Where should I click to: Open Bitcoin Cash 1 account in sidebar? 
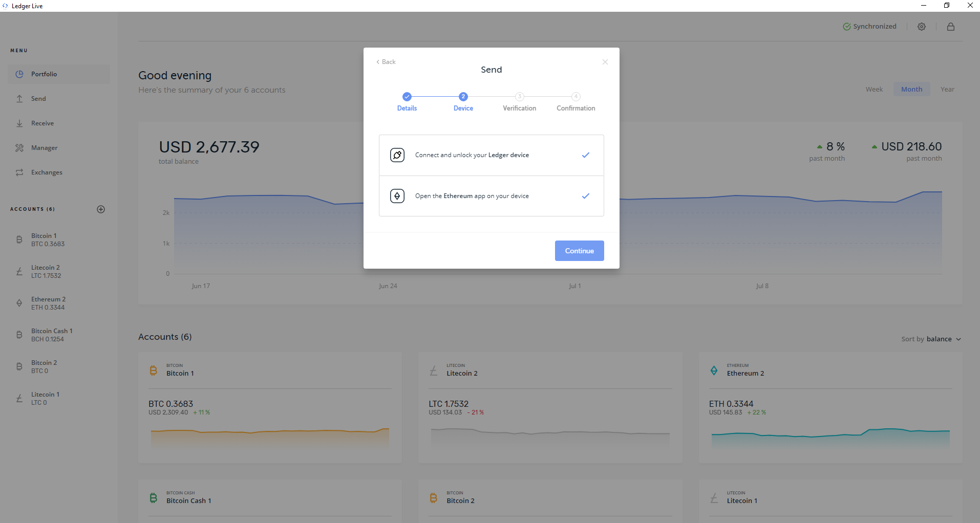click(x=59, y=335)
